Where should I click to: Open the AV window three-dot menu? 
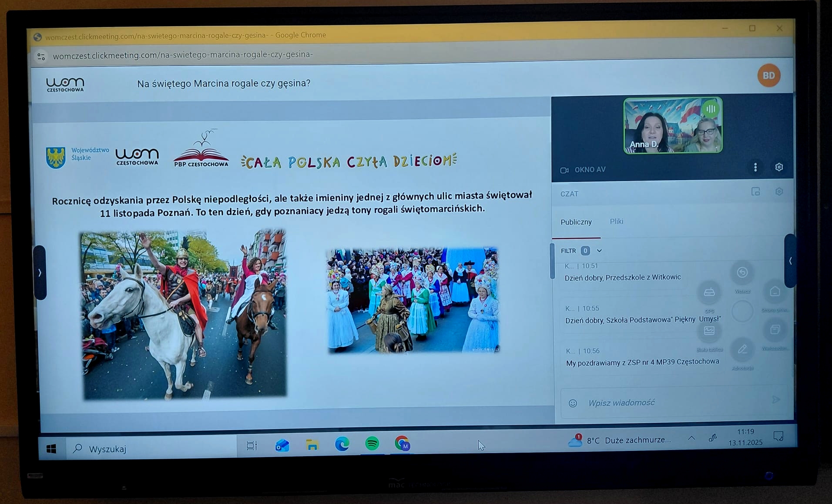coord(755,167)
